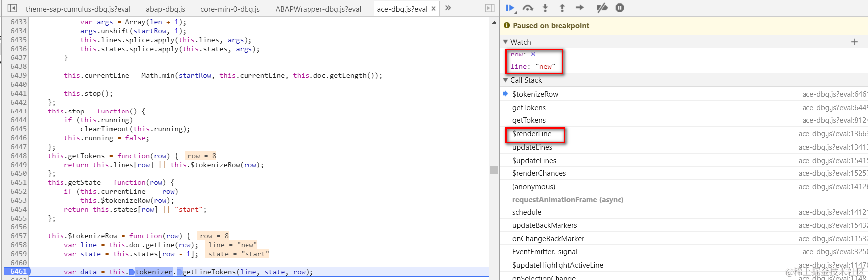Select $tokenizeRow call stack frame

535,94
